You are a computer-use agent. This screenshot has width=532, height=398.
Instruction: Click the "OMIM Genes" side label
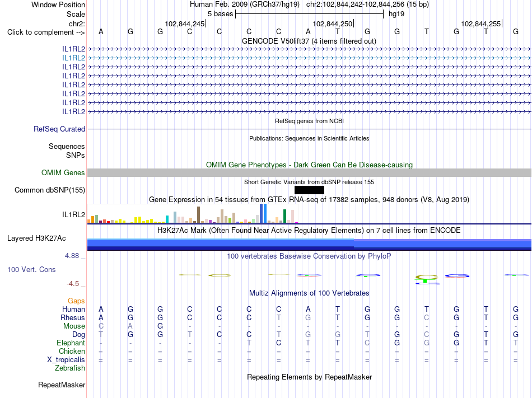tap(63, 172)
